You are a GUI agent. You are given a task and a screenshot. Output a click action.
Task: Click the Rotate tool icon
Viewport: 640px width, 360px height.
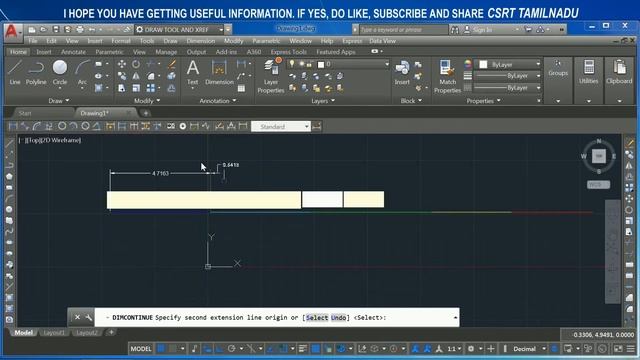coord(136,64)
